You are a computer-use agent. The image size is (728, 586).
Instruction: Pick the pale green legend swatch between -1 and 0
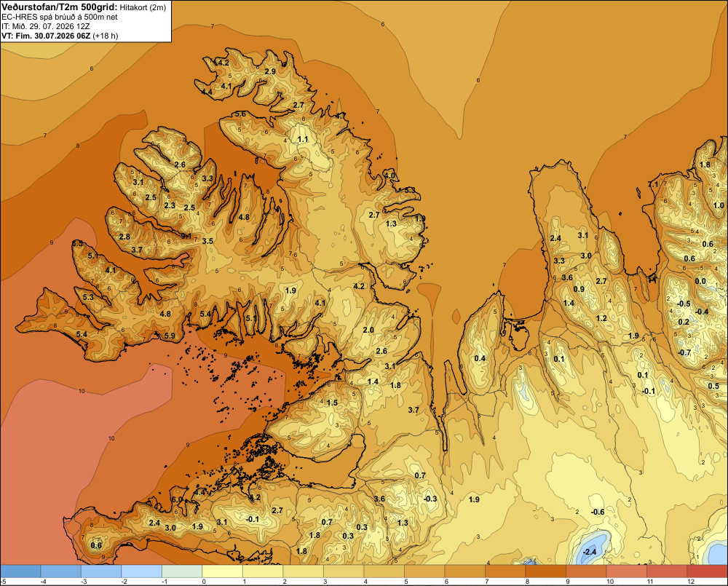point(182,571)
